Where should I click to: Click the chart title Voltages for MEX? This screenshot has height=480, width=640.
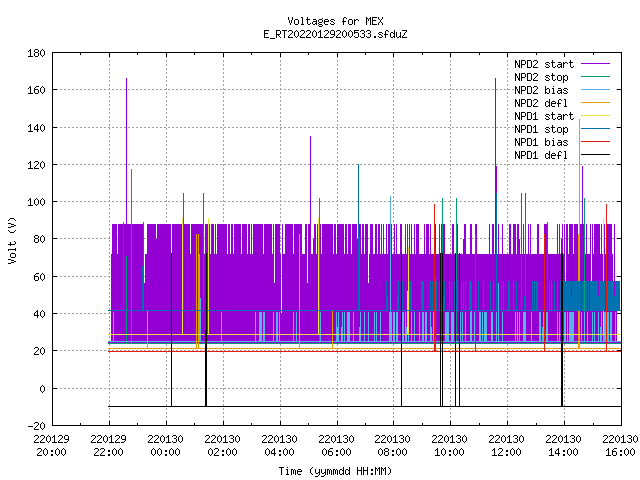(x=336, y=21)
